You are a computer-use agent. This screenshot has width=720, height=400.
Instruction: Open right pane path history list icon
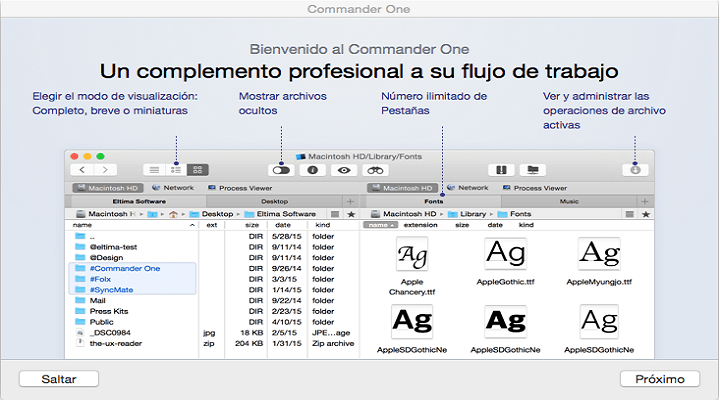630,214
